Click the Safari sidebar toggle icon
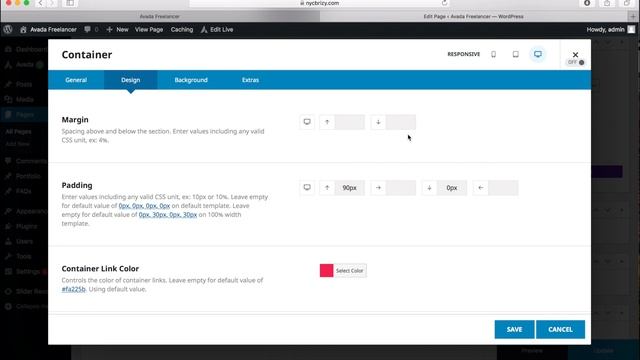 [x=70, y=3]
